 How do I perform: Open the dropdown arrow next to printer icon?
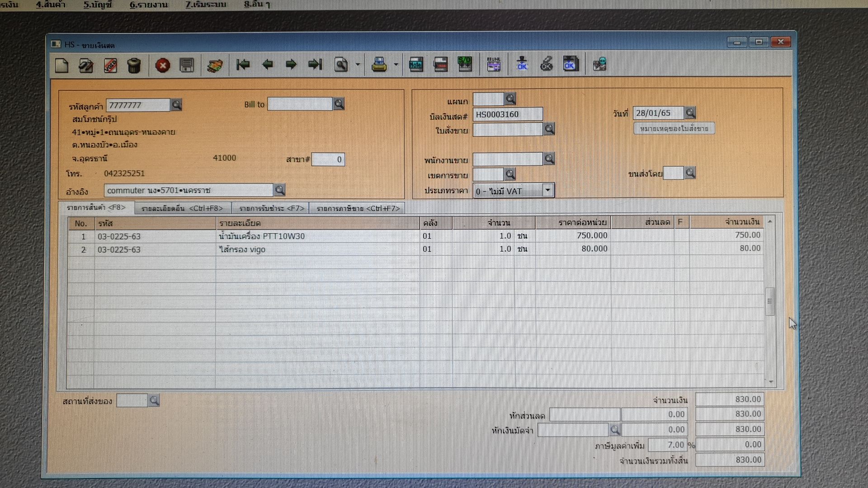point(396,65)
